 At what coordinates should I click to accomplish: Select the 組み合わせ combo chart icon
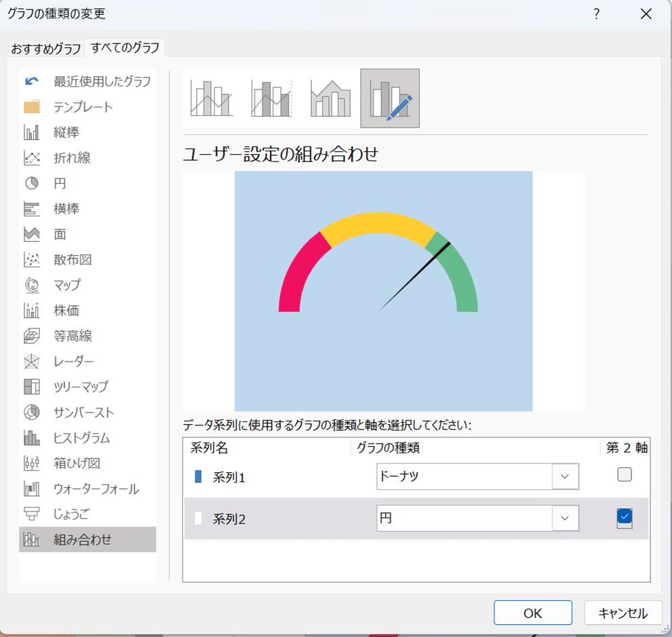coord(32,539)
